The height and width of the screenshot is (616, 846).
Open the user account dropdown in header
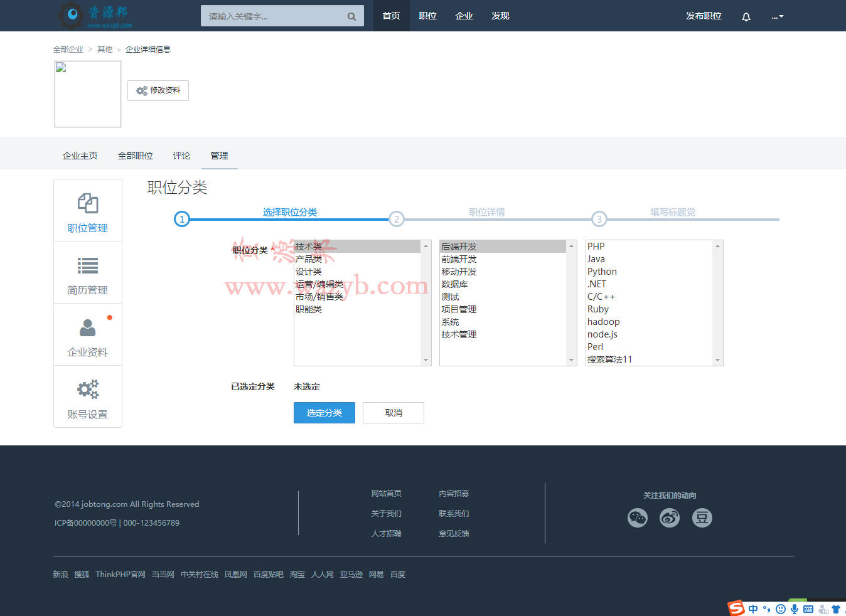[778, 16]
